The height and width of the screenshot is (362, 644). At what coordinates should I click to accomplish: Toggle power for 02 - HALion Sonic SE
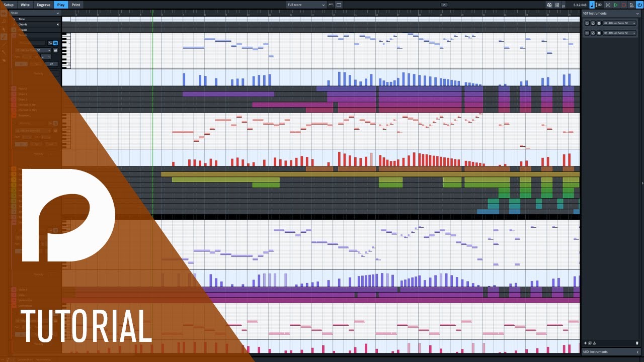click(587, 23)
